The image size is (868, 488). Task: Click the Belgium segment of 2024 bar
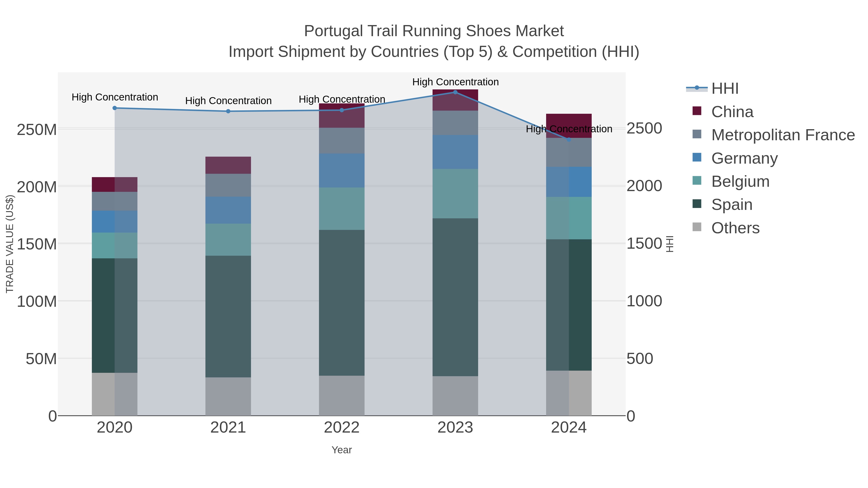click(x=569, y=218)
